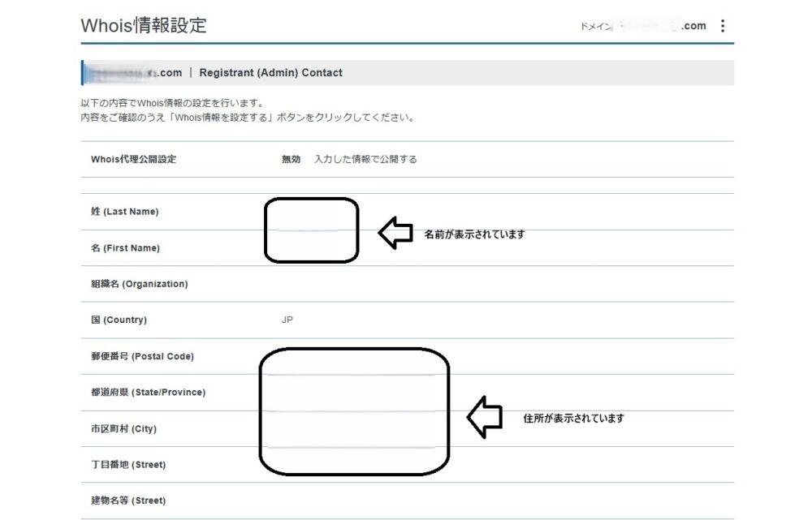
Task: Select the 郵便番号 (Postal Code) label
Action: point(142,356)
